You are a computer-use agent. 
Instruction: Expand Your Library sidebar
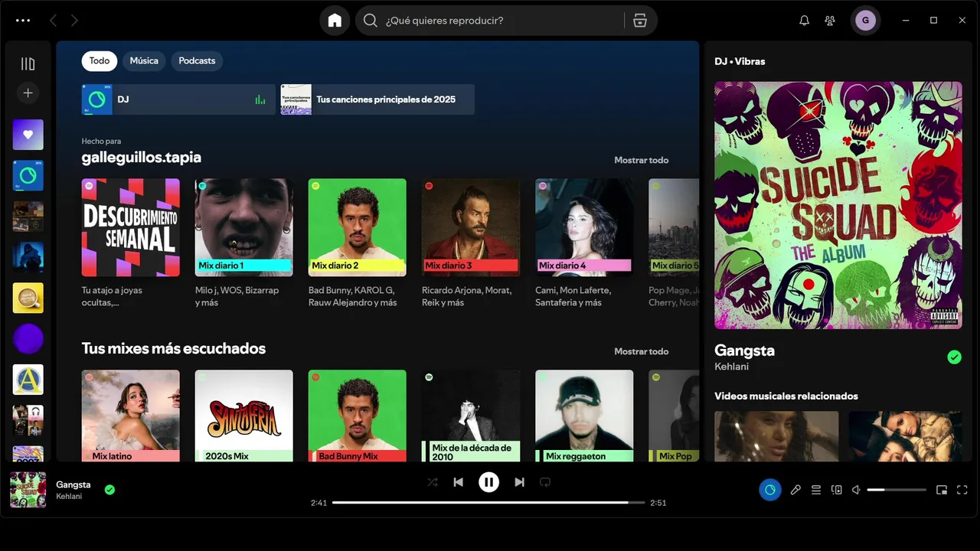tap(28, 64)
